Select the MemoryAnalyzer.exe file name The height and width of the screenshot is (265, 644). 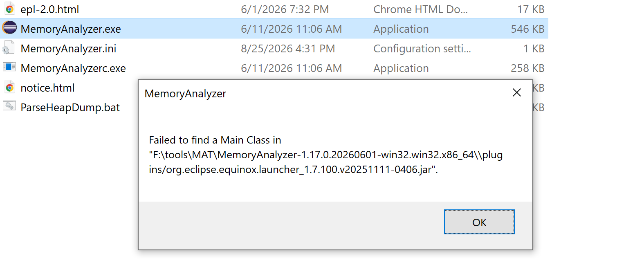(x=71, y=29)
